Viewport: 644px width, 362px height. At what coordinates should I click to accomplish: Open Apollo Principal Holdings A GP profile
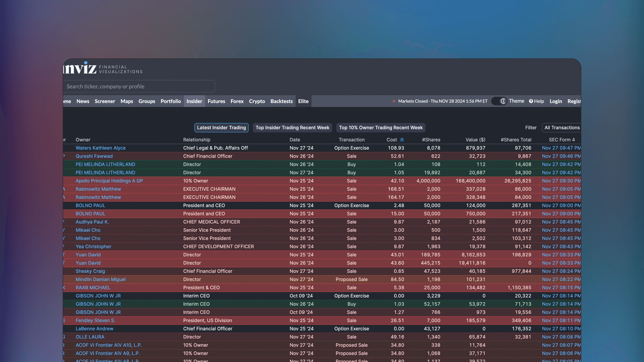tap(109, 181)
